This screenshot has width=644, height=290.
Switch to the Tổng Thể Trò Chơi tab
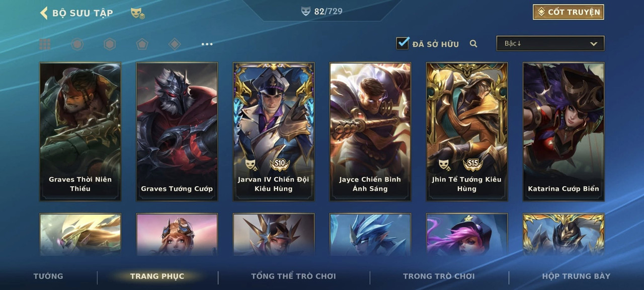pyautogui.click(x=293, y=276)
